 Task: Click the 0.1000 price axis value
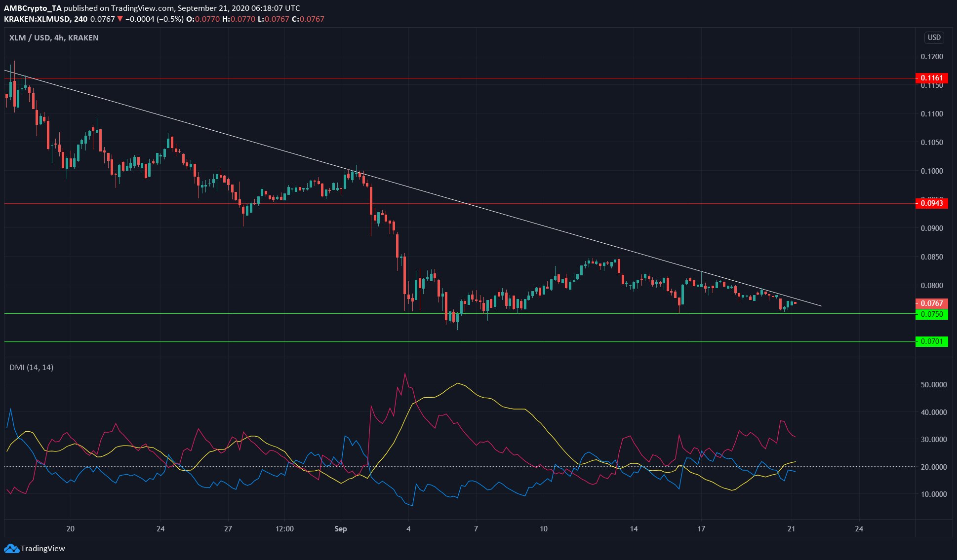[x=932, y=171]
